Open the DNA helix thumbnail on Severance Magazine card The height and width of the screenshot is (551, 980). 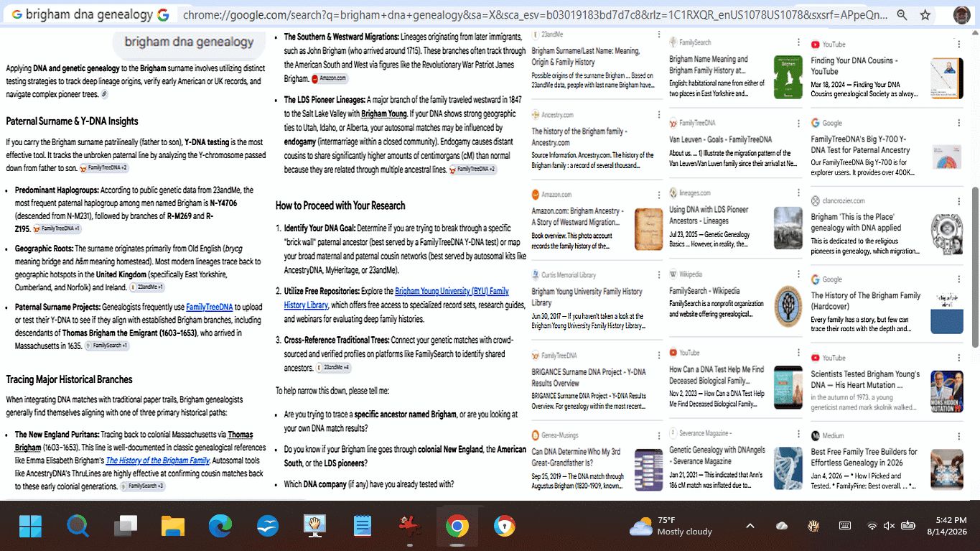coord(788,468)
